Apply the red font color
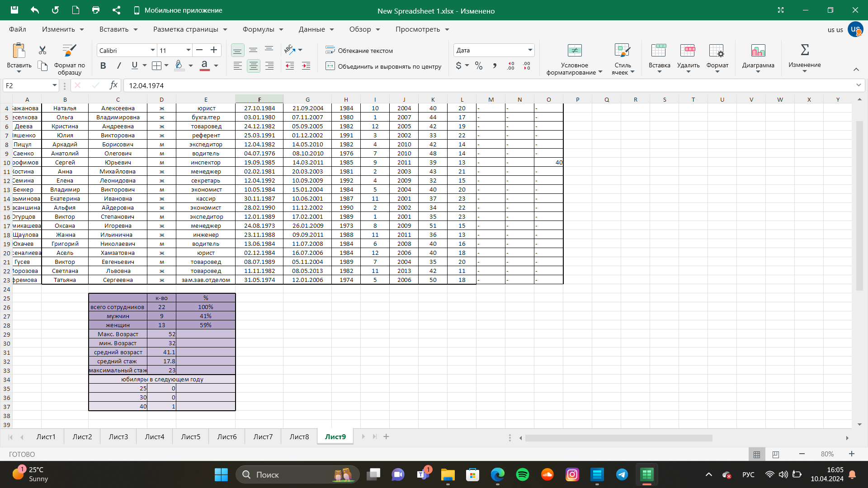Viewport: 868px width, 488px height. click(204, 66)
